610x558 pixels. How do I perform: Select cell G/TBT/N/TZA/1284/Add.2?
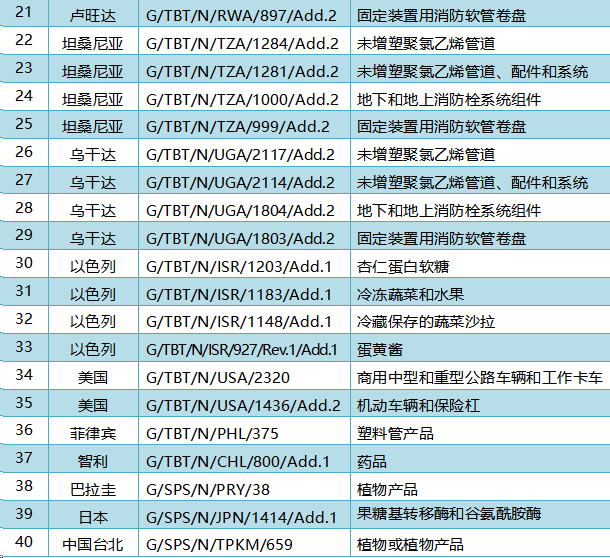(x=244, y=41)
